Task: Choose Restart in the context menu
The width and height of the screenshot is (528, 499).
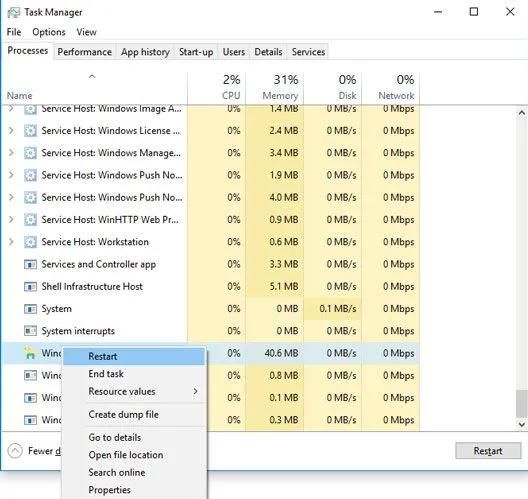Action: point(134,356)
